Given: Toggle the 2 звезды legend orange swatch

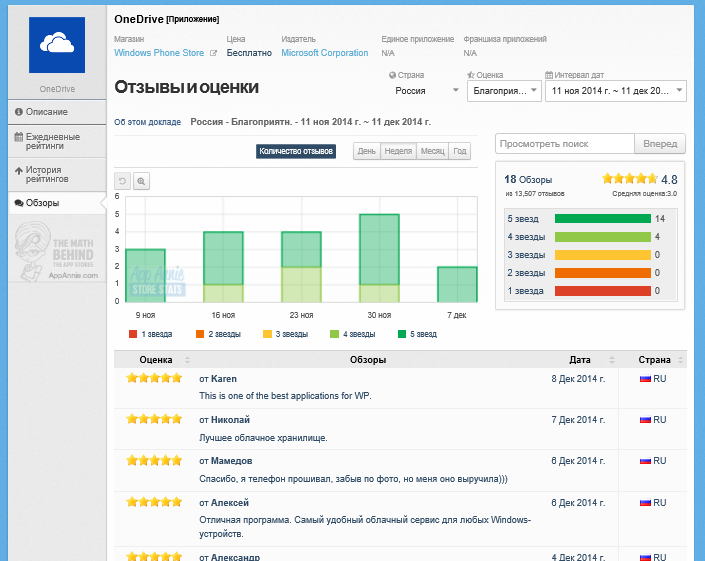Looking at the screenshot, I should tap(200, 334).
